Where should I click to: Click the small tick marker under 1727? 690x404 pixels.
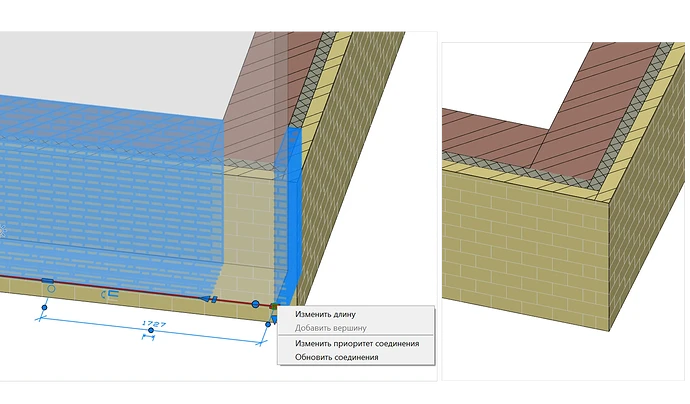coord(148,338)
